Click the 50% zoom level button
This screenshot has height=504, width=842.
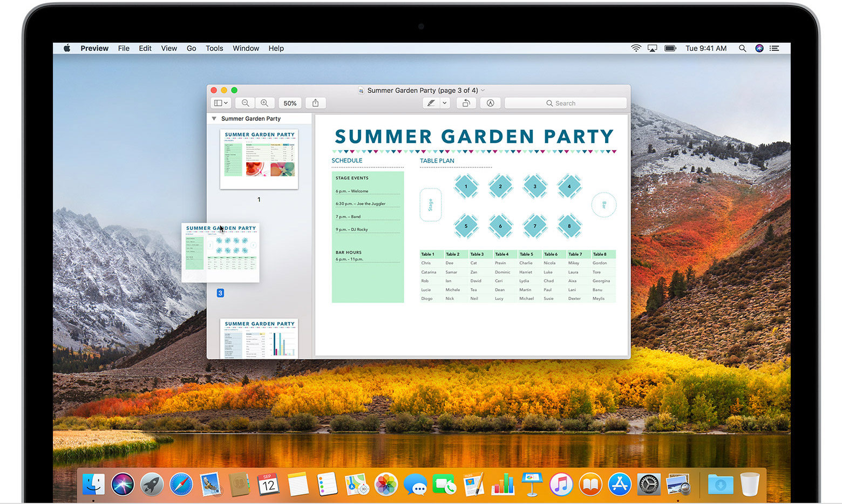(290, 103)
